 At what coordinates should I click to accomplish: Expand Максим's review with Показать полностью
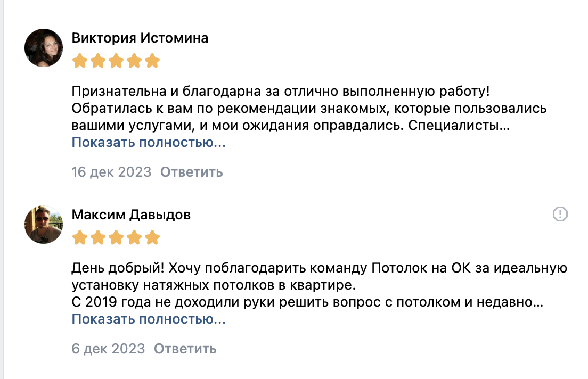pos(149,319)
